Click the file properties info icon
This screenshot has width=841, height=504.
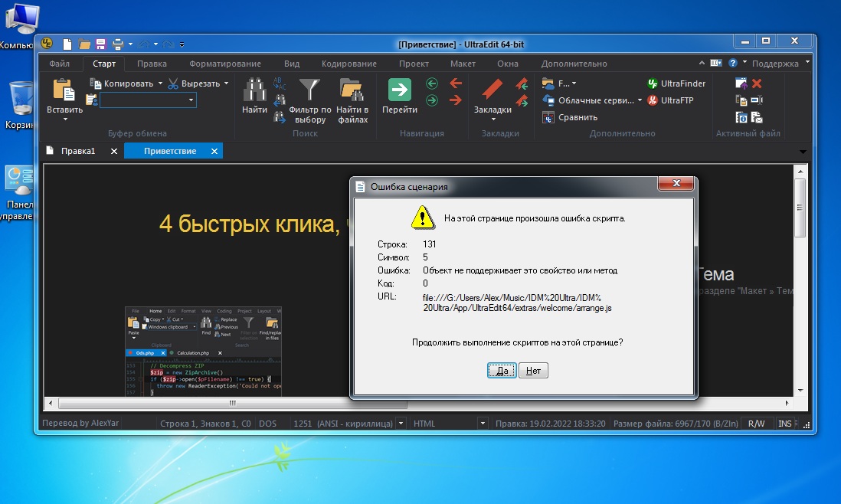[x=741, y=117]
